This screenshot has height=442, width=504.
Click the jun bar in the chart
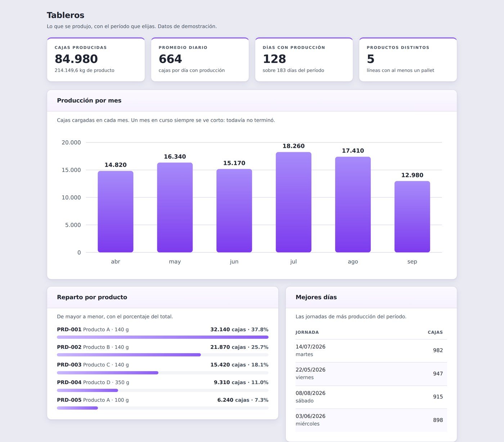(x=234, y=211)
